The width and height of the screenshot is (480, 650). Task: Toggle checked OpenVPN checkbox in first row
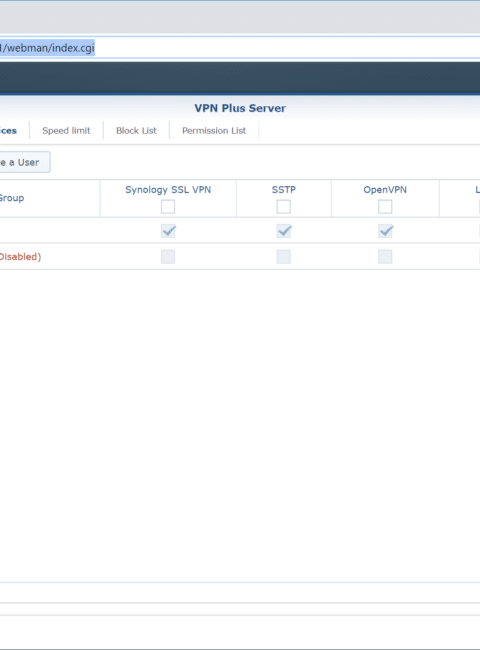coord(385,231)
